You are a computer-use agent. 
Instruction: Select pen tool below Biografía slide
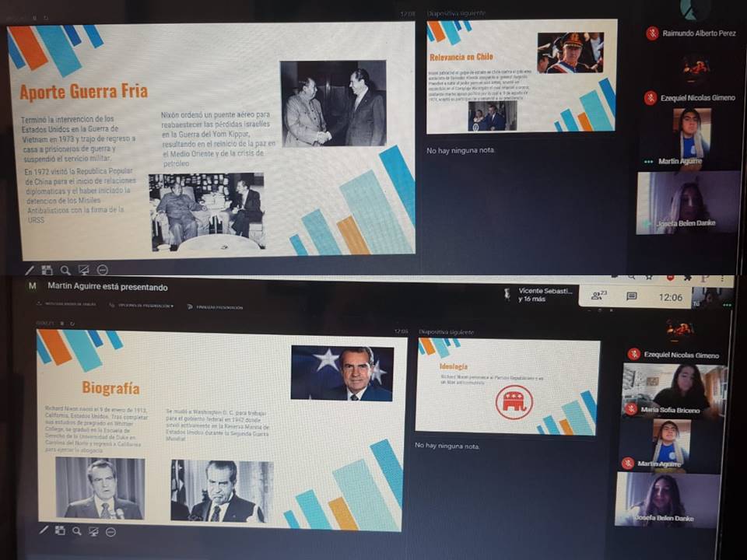point(44,530)
